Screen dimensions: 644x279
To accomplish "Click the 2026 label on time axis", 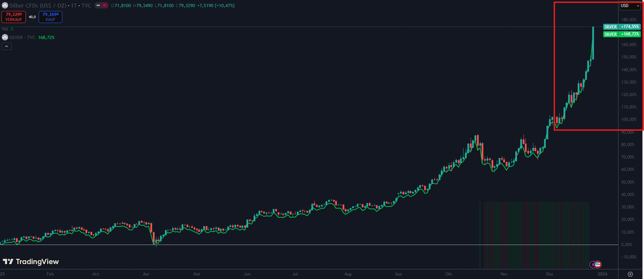I will [x=603, y=274].
